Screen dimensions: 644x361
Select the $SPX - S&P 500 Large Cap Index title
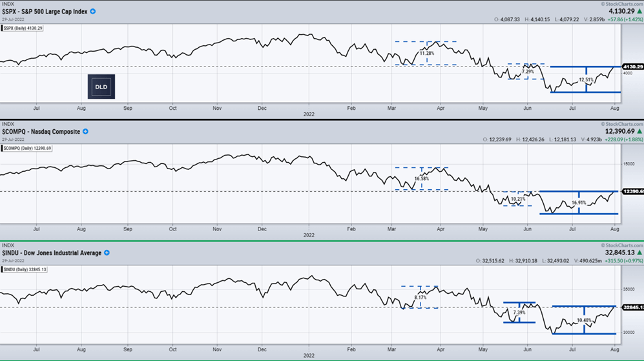[45, 12]
